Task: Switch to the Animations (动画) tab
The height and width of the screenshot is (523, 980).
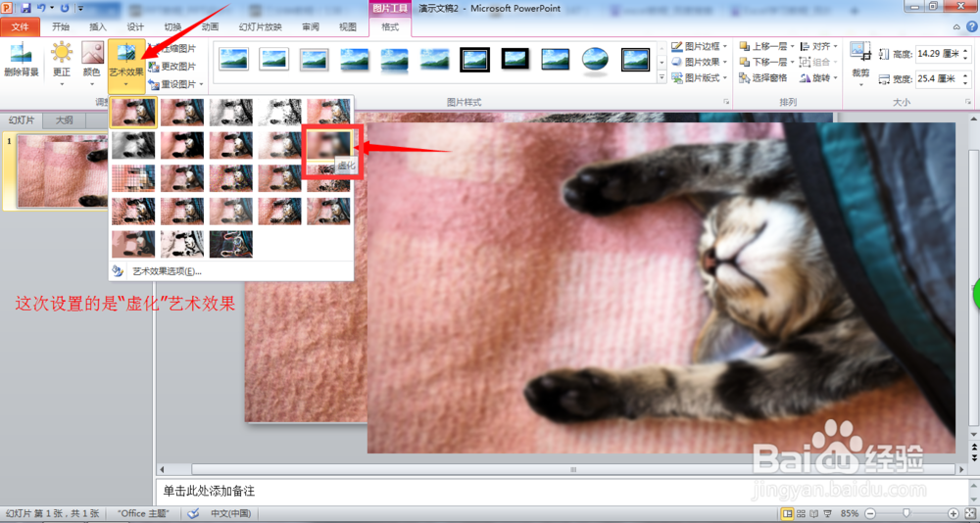Action: click(211, 26)
